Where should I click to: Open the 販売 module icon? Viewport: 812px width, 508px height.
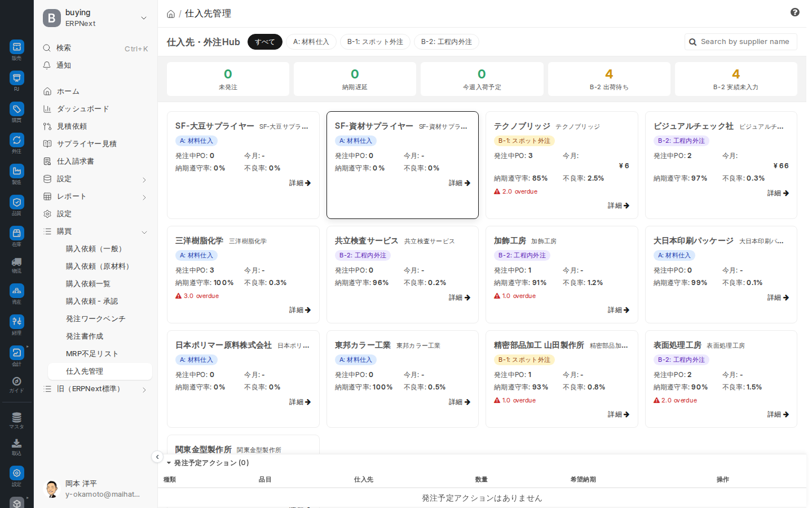pos(17,47)
